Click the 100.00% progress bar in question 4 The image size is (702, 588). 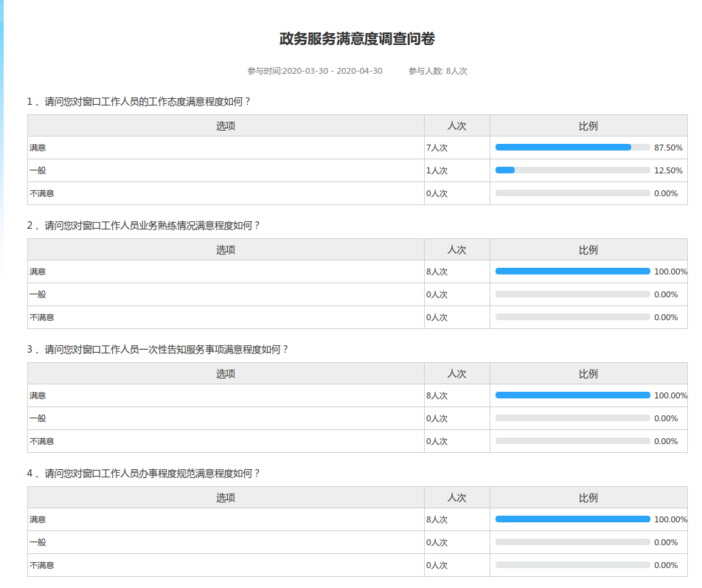(572, 519)
